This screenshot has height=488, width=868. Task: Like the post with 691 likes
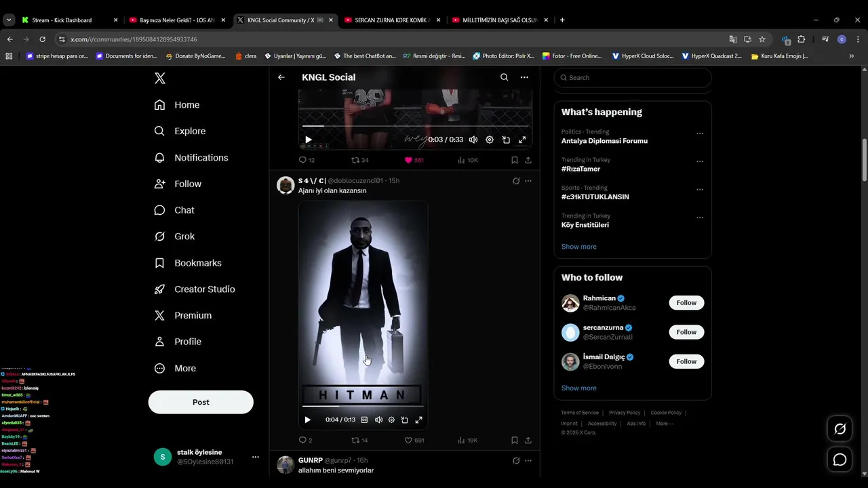coord(414,440)
